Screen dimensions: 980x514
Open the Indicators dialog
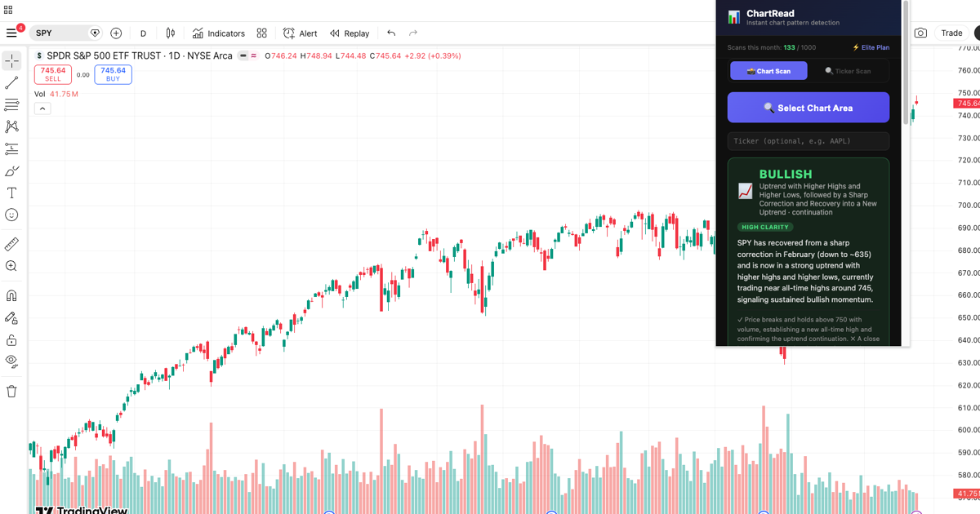[219, 33]
